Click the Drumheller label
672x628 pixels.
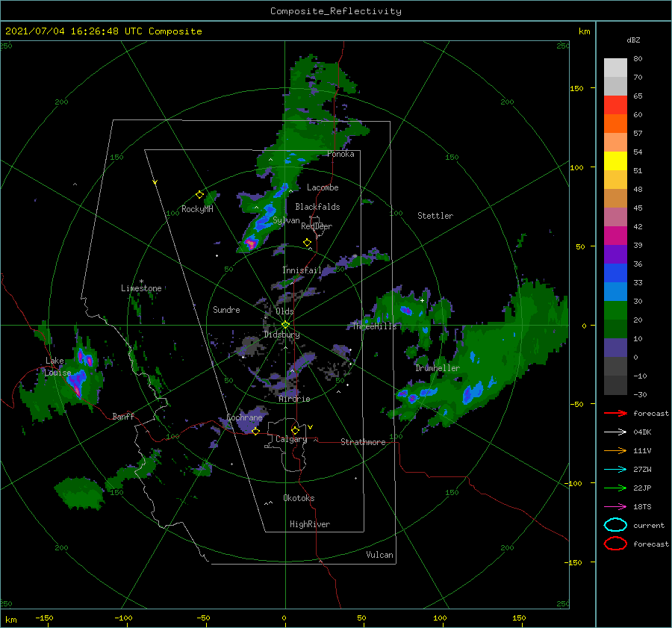coord(438,368)
